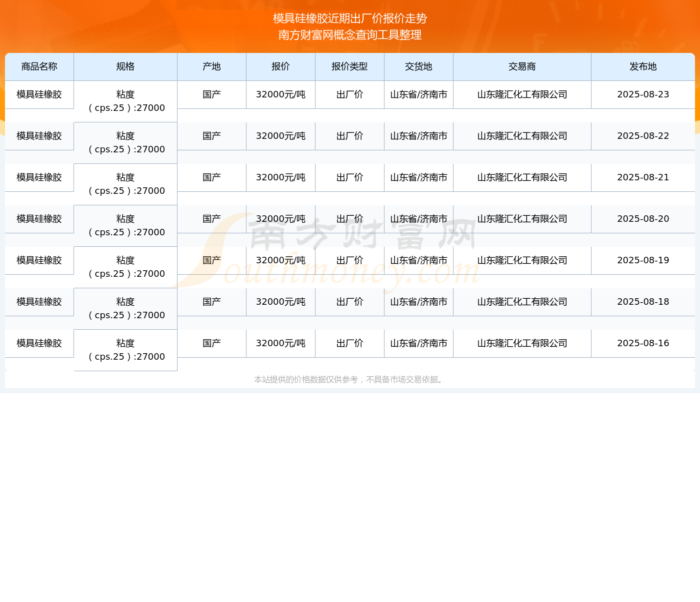Image resolution: width=700 pixels, height=602 pixels.
Task: Click the 发布地 column header
Action: pos(643,66)
